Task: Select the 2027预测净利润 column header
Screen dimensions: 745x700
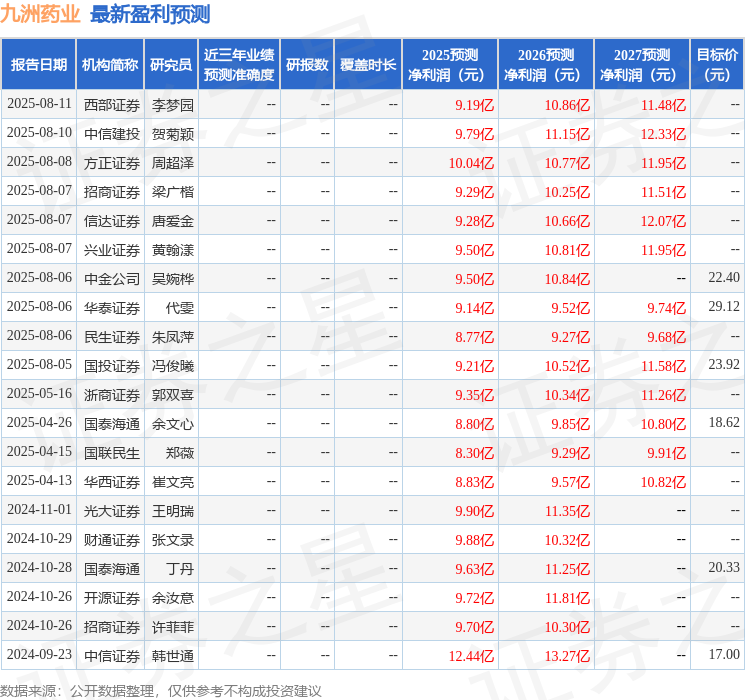Action: tap(642, 65)
